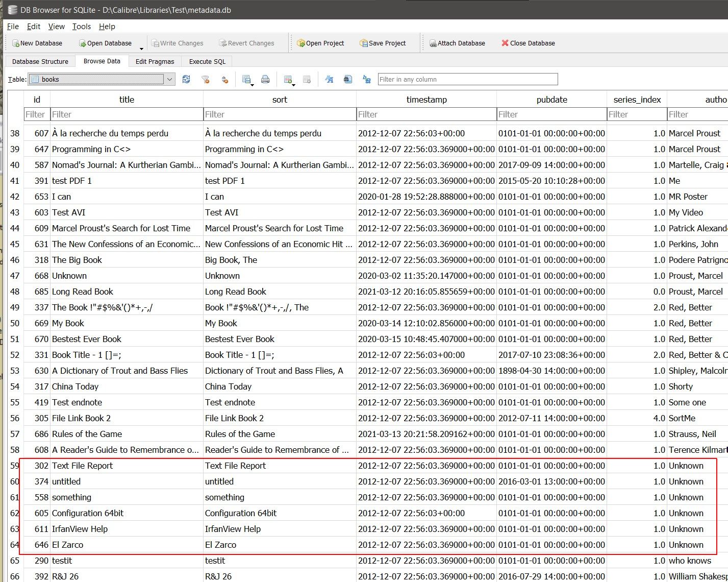Expand the Open Database recent files arrow
Viewport: 728px width, 582px height.
(x=141, y=48)
